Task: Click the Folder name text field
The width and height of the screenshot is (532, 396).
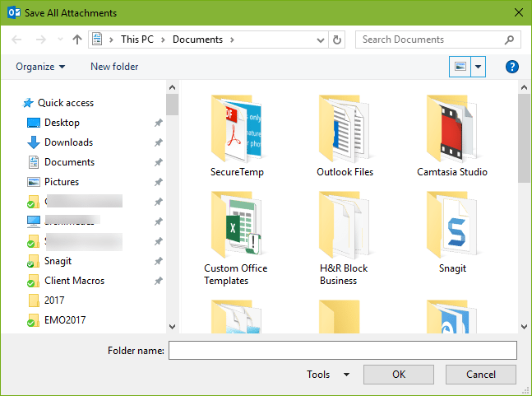Action: [x=342, y=351]
